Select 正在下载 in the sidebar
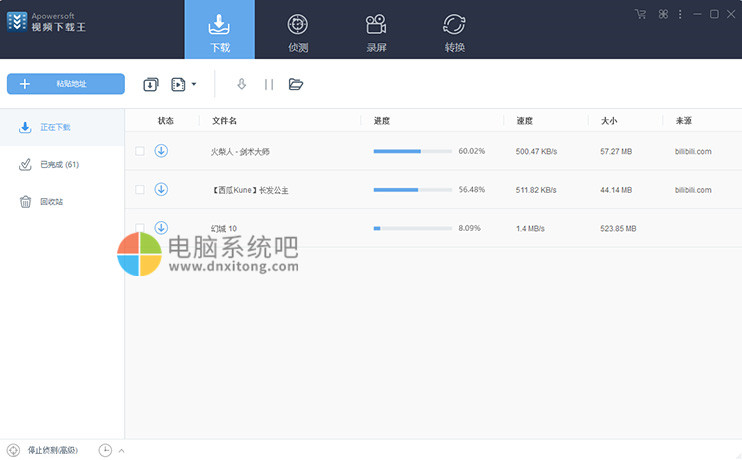This screenshot has width=742, height=460. point(62,127)
